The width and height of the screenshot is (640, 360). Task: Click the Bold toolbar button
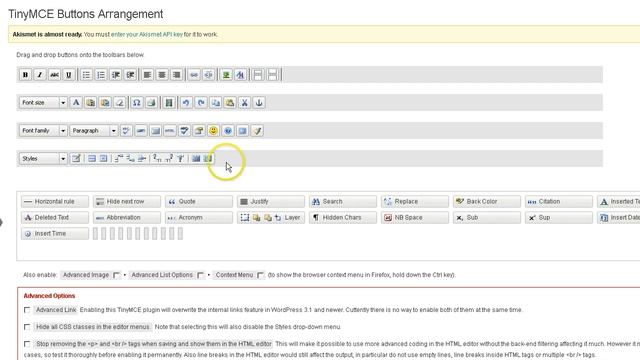(25, 75)
